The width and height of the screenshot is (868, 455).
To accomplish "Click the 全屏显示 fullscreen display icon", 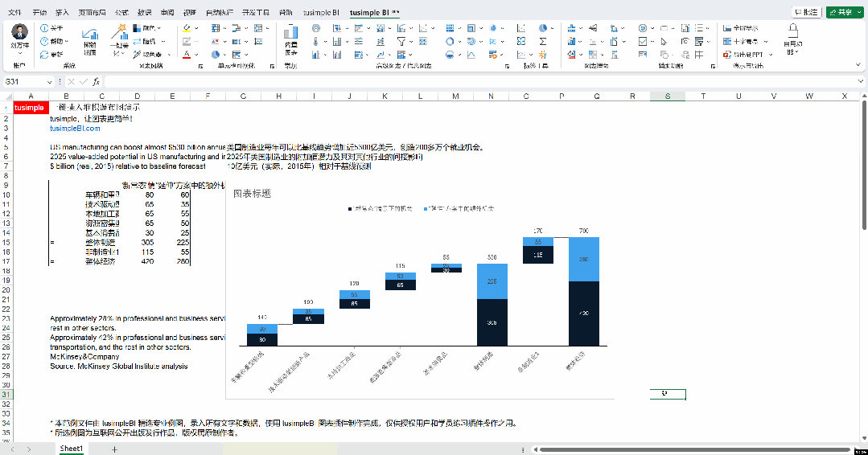I will point(727,28).
